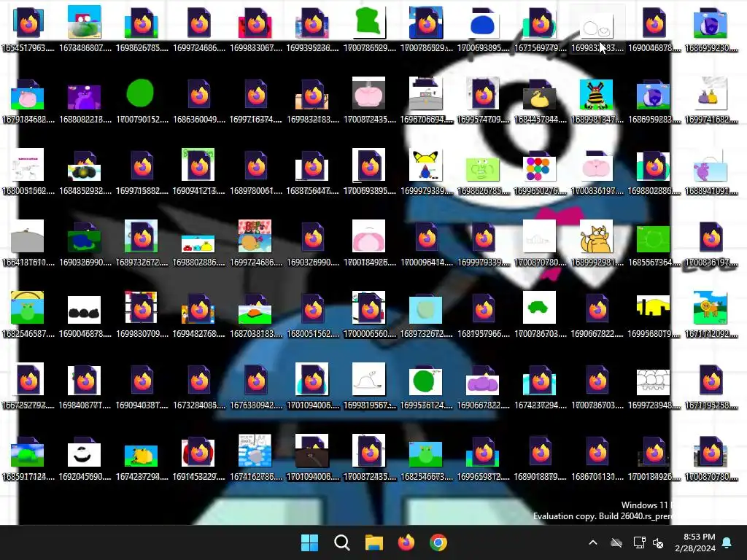Select colored dots image 1699650276

[541, 171]
